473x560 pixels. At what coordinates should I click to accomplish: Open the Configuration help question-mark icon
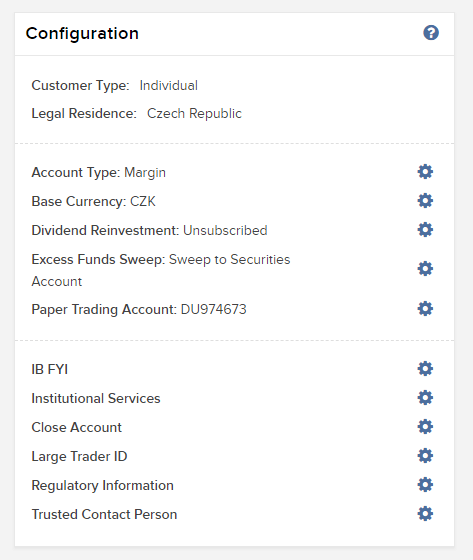point(431,33)
